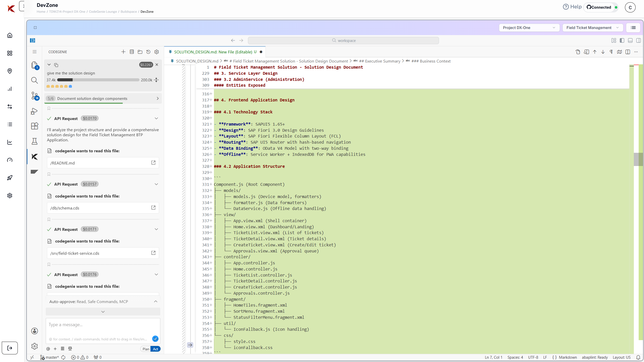Open CodeGenie settings gear in panel header

(157, 52)
